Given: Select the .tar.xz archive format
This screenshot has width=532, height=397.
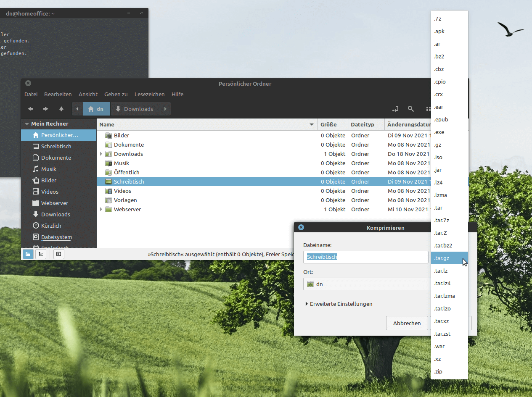Looking at the screenshot, I should tap(442, 321).
